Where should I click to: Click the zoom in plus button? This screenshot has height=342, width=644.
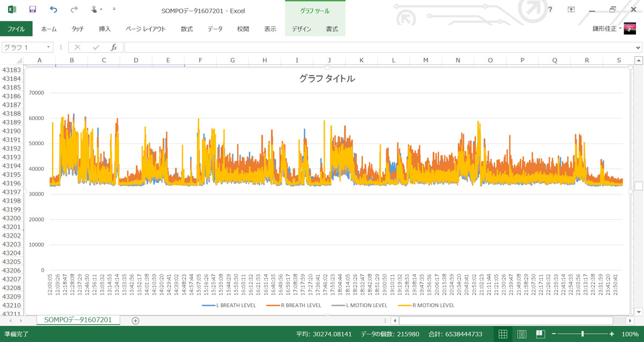click(x=611, y=334)
